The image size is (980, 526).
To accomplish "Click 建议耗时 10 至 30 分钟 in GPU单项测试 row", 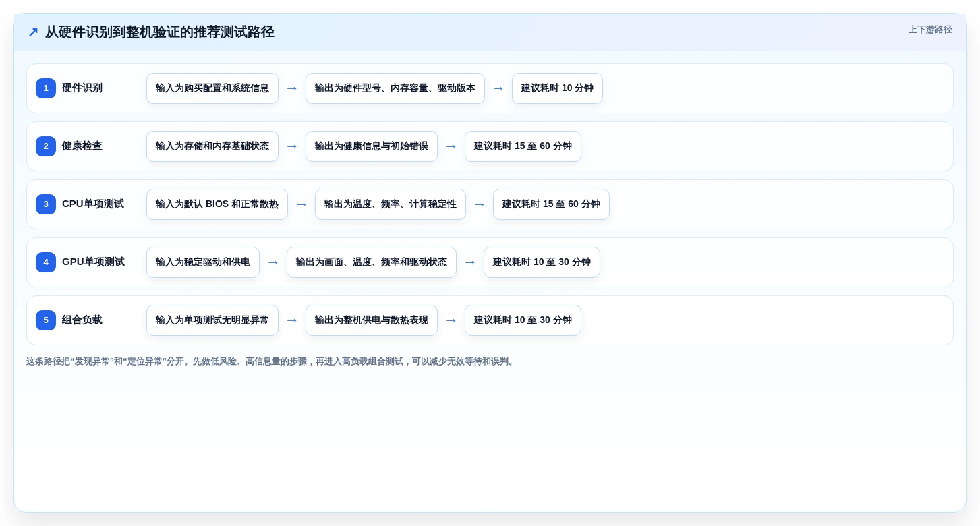I will pos(542,262).
